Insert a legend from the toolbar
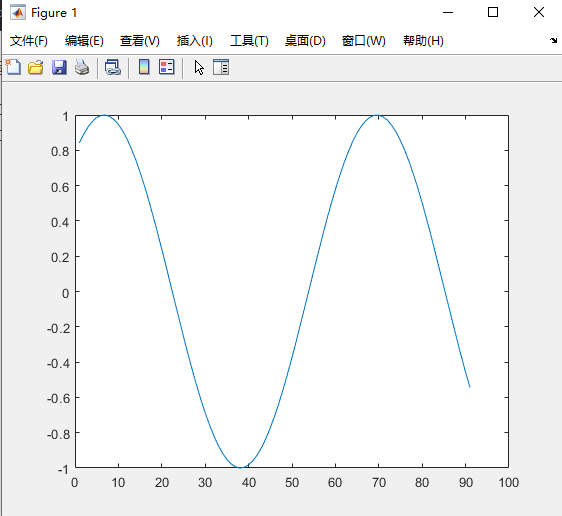 (x=167, y=67)
